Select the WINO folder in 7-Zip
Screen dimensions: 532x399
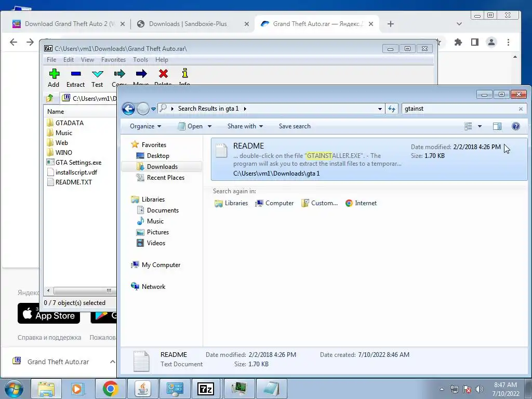[x=60, y=152]
